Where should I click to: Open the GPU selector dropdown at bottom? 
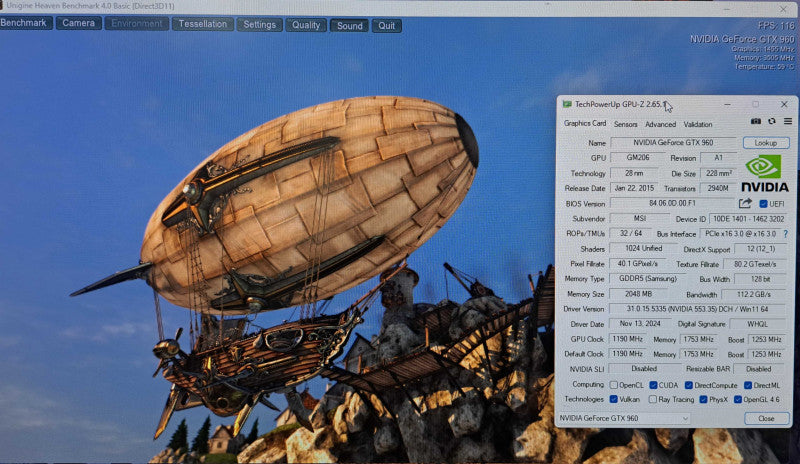[x=624, y=418]
